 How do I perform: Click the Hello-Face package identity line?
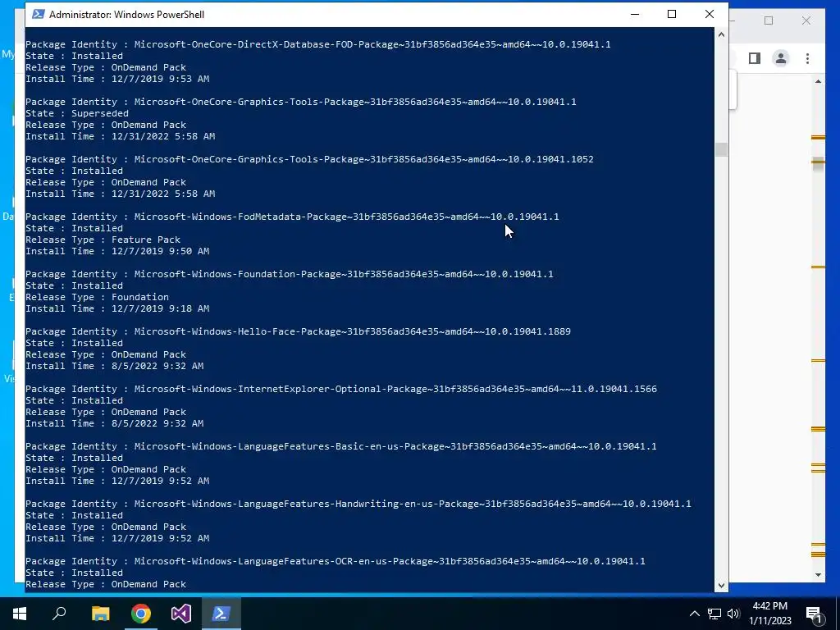(x=298, y=331)
